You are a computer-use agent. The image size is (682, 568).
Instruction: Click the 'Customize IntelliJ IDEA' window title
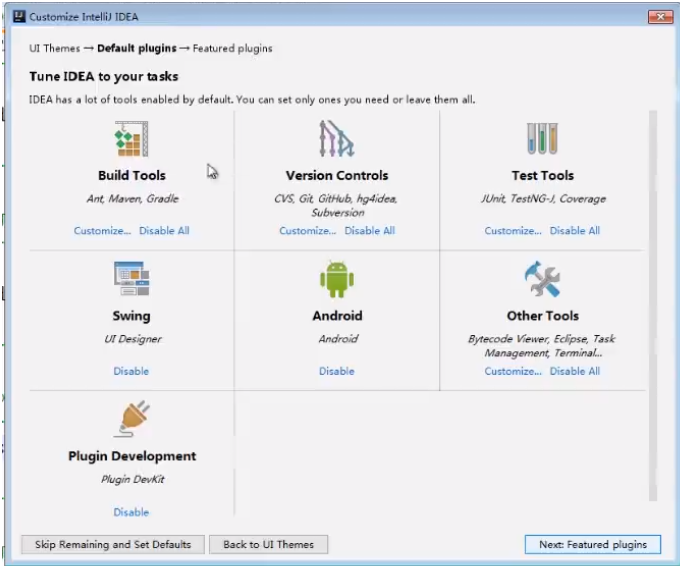click(84, 17)
